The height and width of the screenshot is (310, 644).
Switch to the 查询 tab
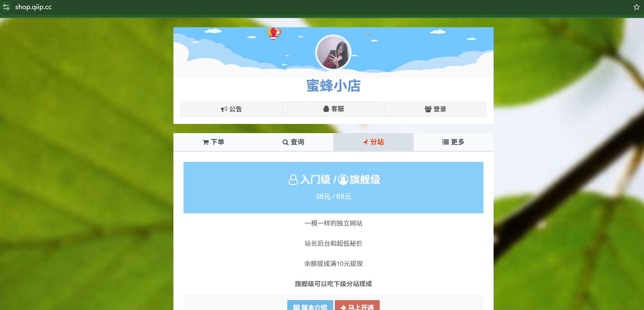coord(293,142)
